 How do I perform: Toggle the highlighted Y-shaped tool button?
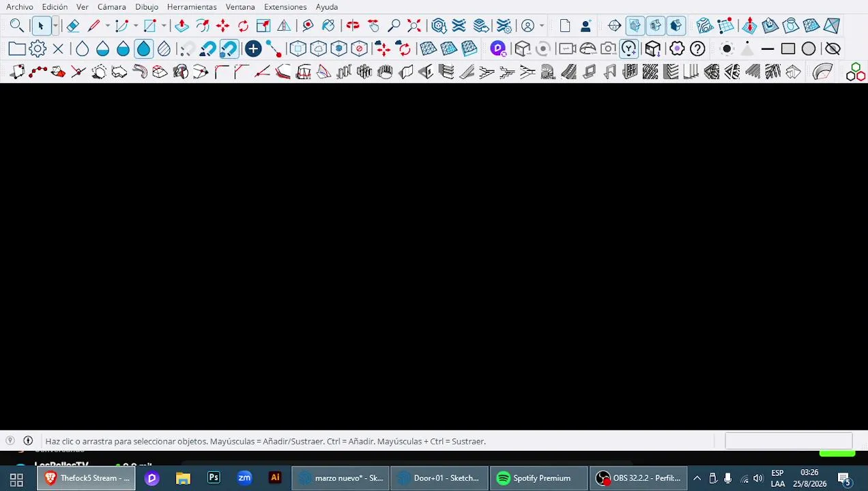pyautogui.click(x=629, y=49)
